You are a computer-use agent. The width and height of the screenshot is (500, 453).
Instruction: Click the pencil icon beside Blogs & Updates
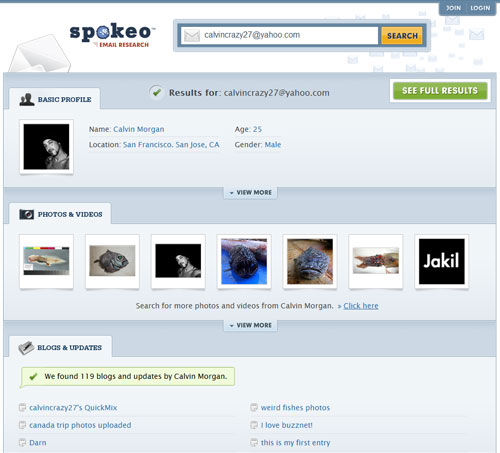26,348
